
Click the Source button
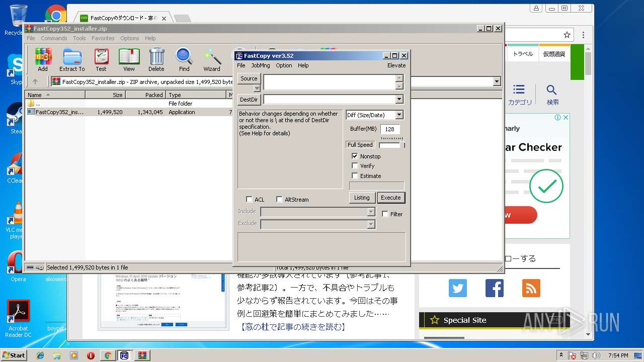click(x=249, y=78)
